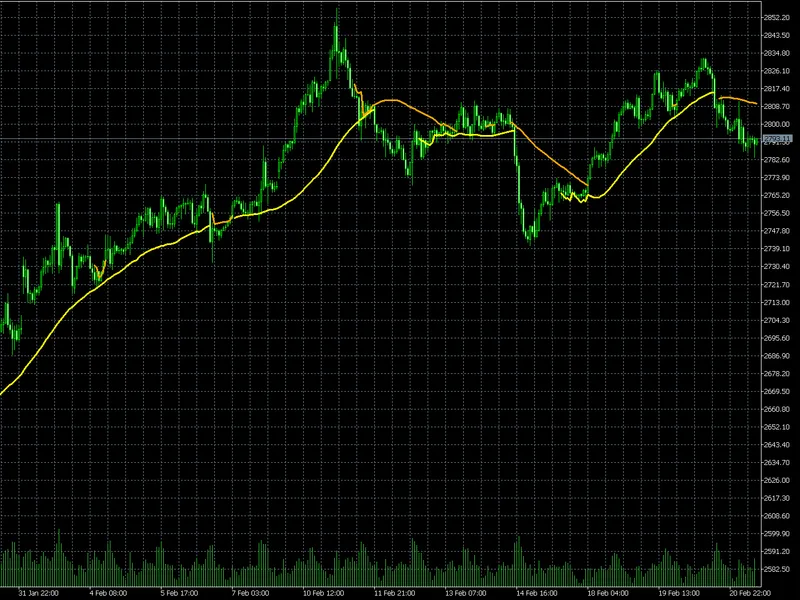Click the 2695.60 price level label

(x=777, y=338)
